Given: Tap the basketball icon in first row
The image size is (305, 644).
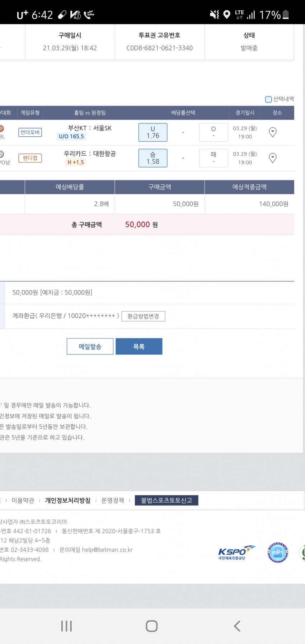Looking at the screenshot, I should [x=1, y=128].
